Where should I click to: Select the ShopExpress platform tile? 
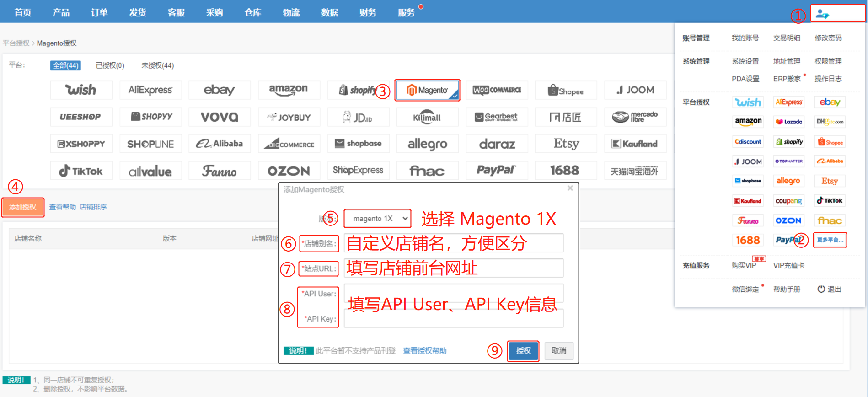coord(358,171)
